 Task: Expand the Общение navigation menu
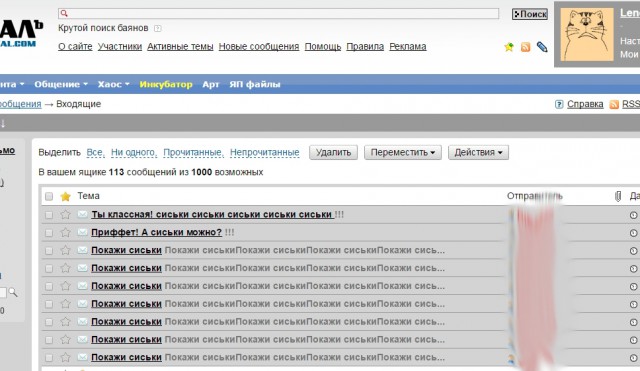(x=61, y=84)
